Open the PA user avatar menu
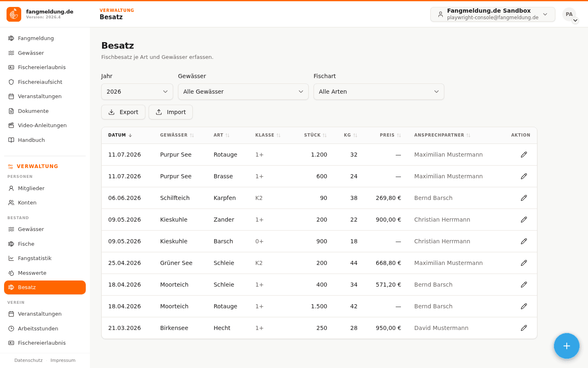 [x=569, y=14]
